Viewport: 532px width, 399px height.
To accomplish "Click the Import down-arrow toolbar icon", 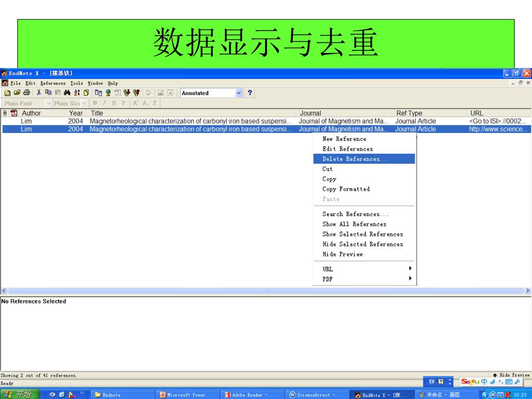I will click(127, 92).
